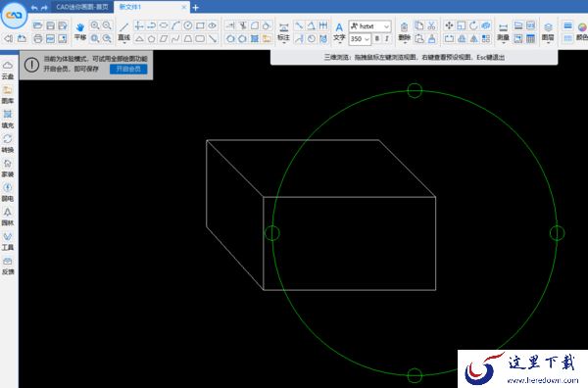The image size is (588, 388).
Task: Redo the last undone action
Action: 44,8
